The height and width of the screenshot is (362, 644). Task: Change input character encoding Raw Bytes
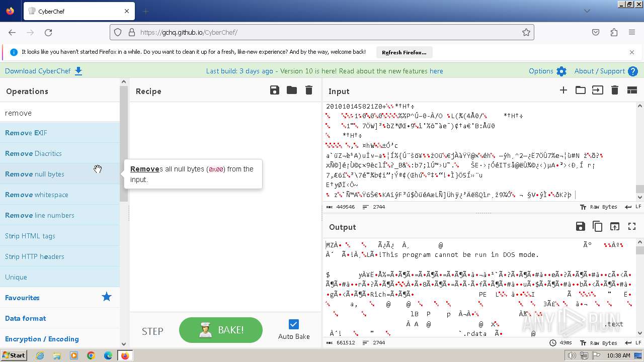coord(599,207)
